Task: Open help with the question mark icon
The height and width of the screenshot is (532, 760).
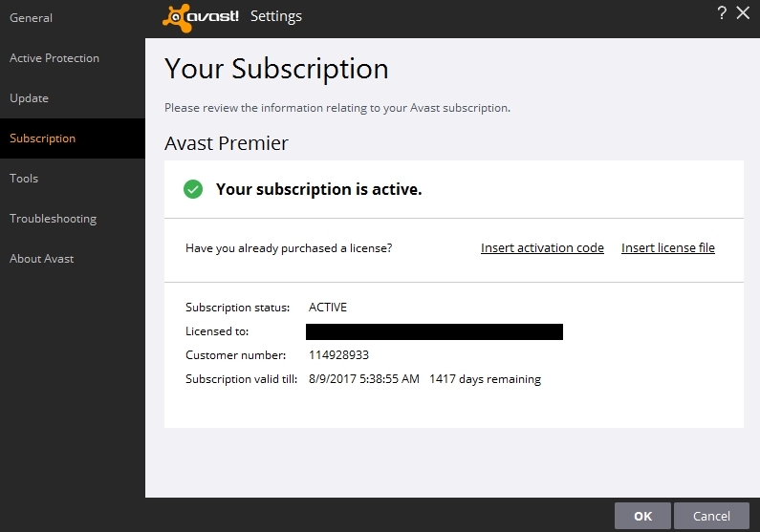Action: click(722, 13)
